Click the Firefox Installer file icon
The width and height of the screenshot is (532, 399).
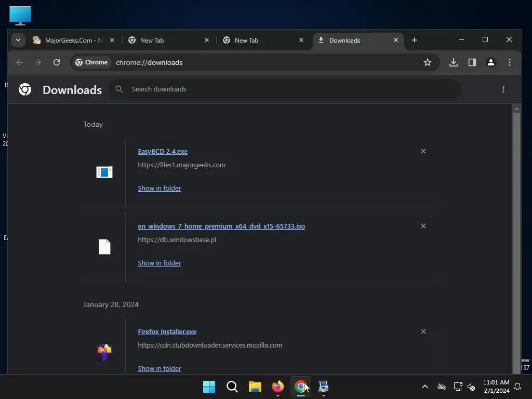(104, 352)
